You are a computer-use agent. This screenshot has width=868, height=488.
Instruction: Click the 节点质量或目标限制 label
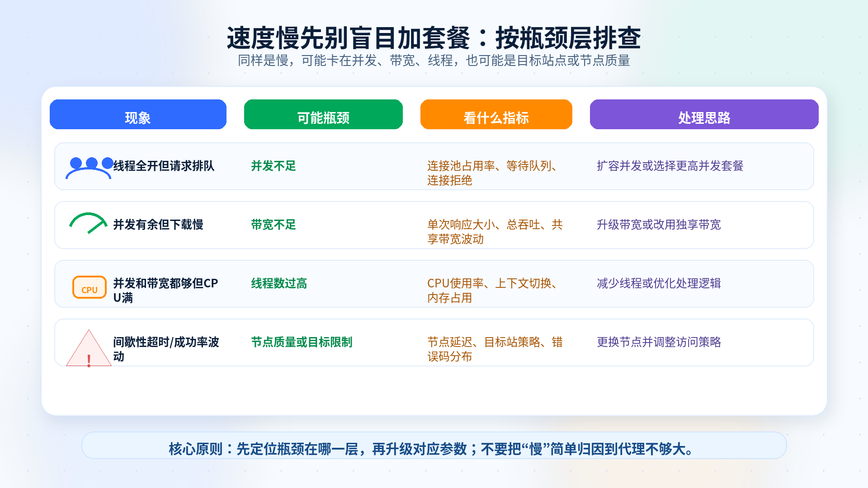pos(302,342)
